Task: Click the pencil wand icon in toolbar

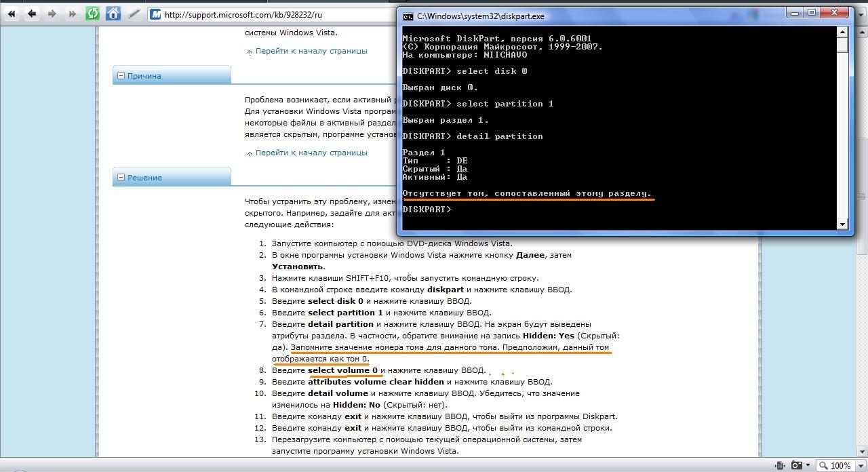Action: [134, 14]
